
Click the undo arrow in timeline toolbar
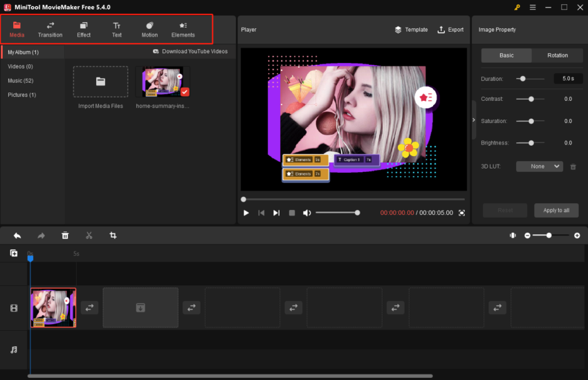(x=17, y=236)
